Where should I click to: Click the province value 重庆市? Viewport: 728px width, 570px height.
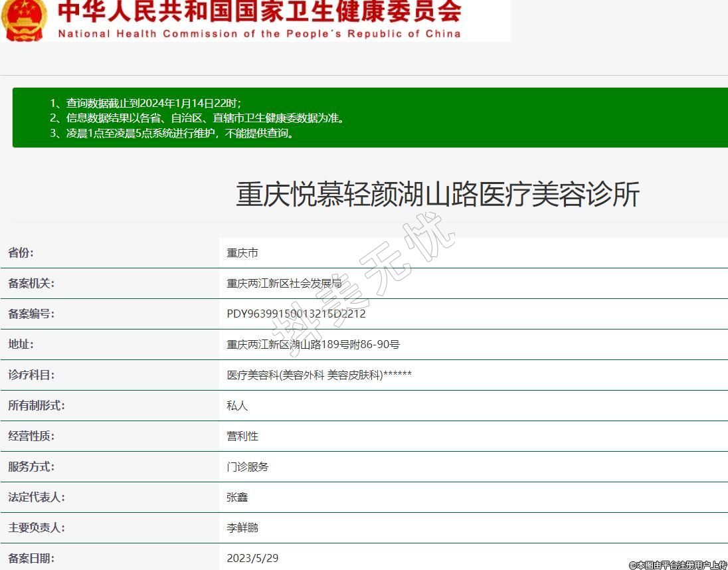coord(242,253)
